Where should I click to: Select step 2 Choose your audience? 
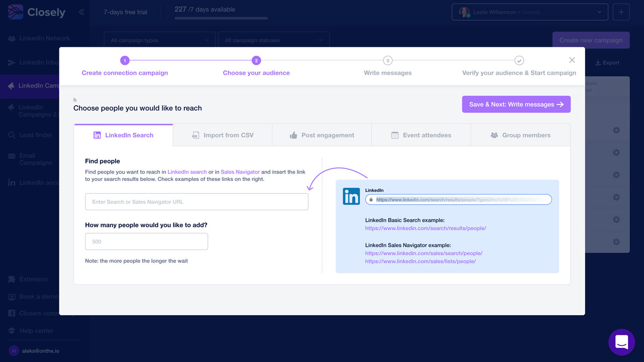[256, 66]
